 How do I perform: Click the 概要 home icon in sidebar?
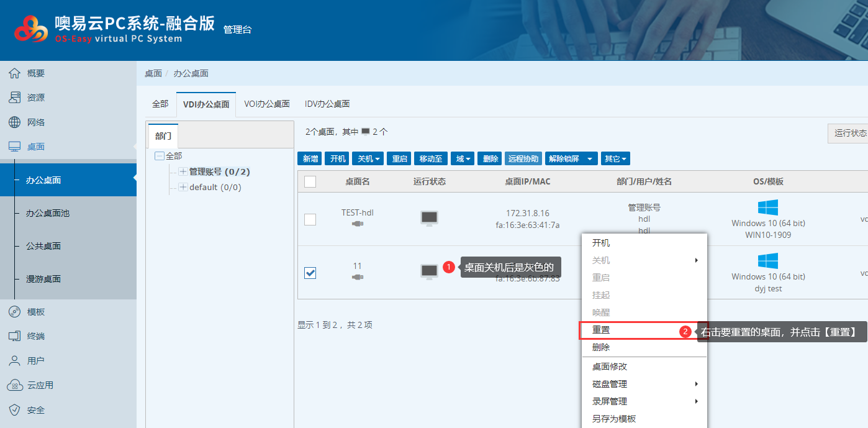point(14,73)
